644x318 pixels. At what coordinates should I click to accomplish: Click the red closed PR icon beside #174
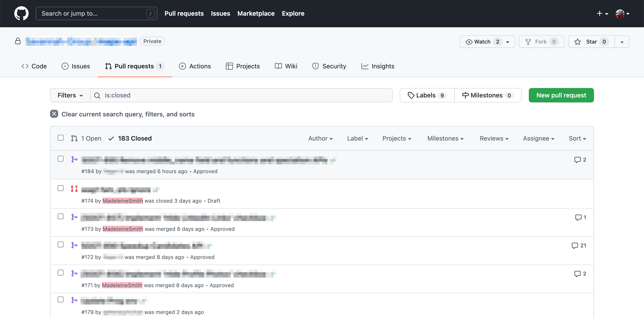pos(74,189)
